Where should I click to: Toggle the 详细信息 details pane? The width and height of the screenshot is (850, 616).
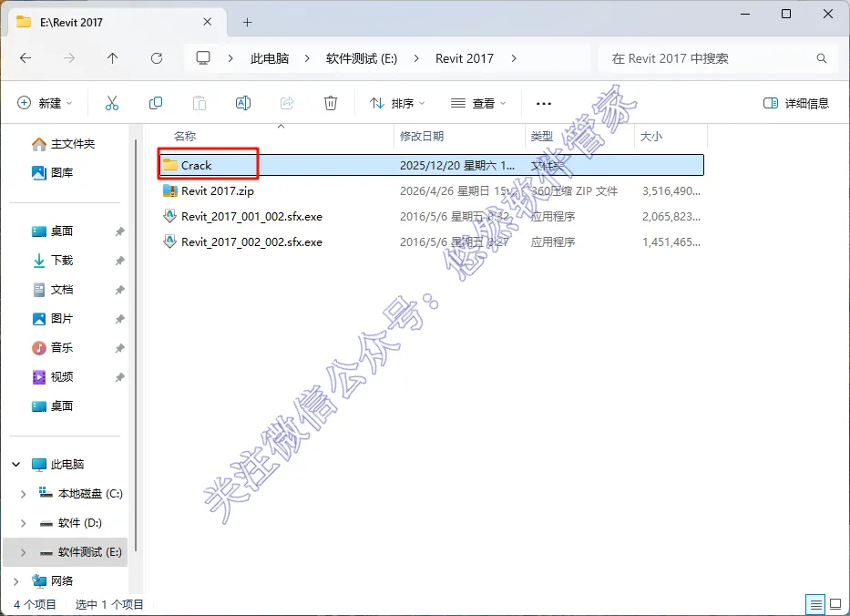795,103
